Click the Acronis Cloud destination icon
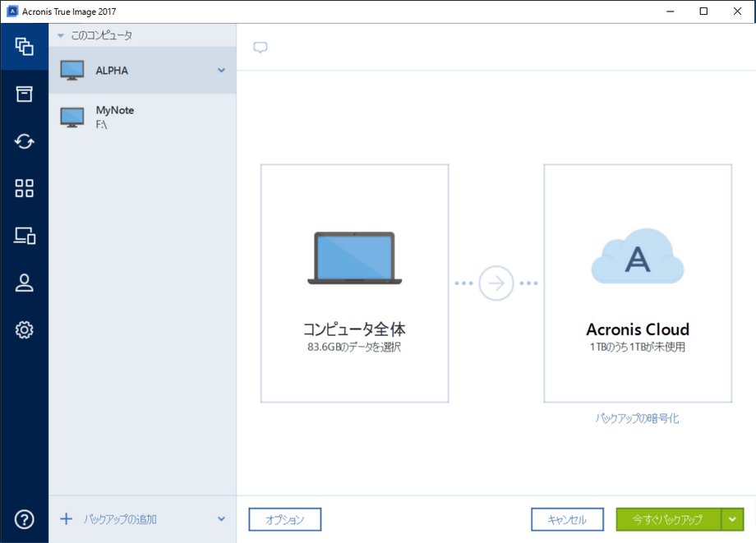The width and height of the screenshot is (756, 543). pyautogui.click(x=638, y=256)
